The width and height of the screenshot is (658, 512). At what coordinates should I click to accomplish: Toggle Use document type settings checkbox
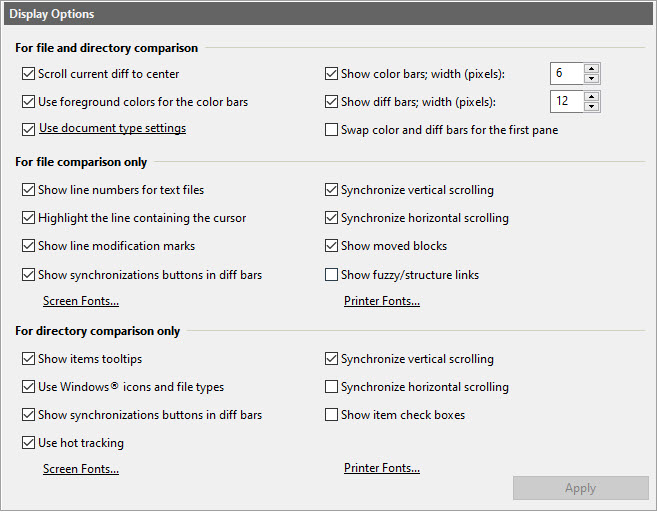(28, 129)
